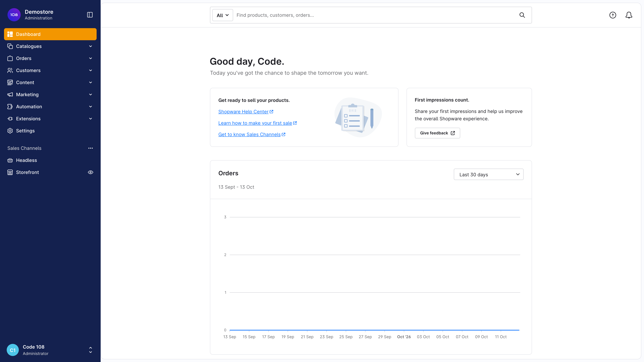
Task: Expand the Content menu chevron
Action: (91, 82)
